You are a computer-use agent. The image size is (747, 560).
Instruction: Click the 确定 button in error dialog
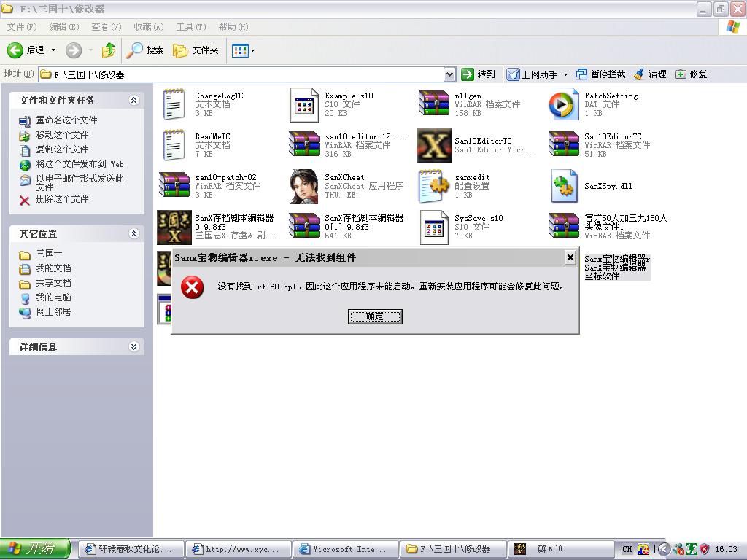coord(375,316)
